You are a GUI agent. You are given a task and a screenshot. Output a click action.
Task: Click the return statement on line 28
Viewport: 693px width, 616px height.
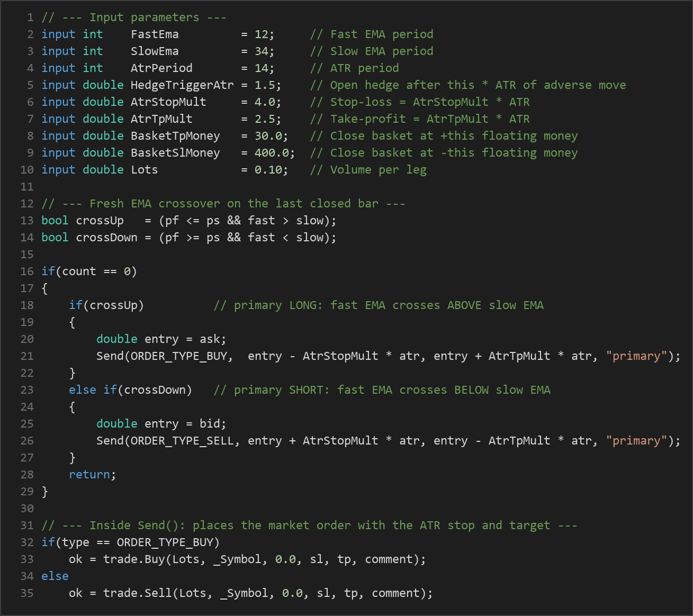pyautogui.click(x=93, y=475)
